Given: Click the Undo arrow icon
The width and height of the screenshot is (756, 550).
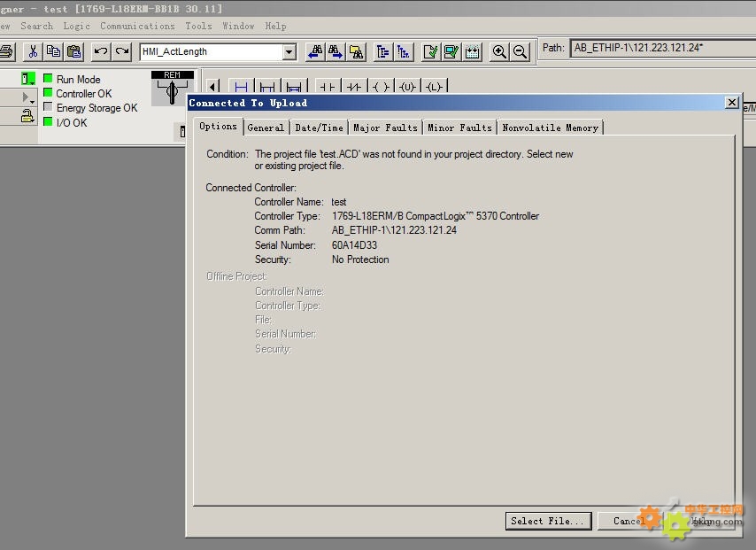Looking at the screenshot, I should pos(101,51).
